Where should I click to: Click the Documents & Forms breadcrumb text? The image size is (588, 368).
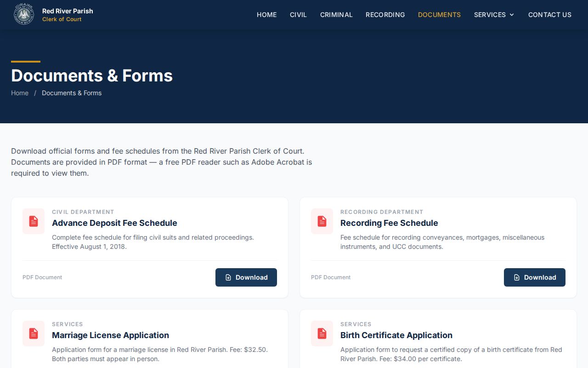tap(72, 93)
